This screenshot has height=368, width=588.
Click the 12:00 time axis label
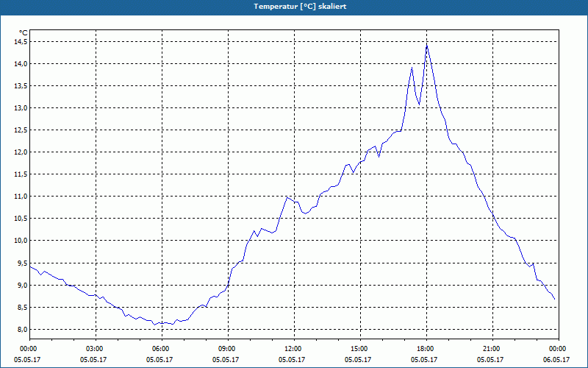(x=294, y=349)
